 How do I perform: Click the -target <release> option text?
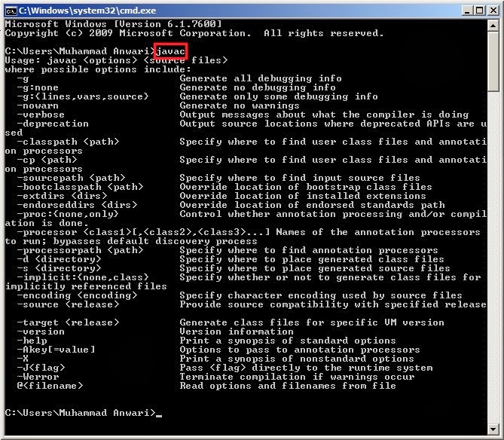click(68, 322)
